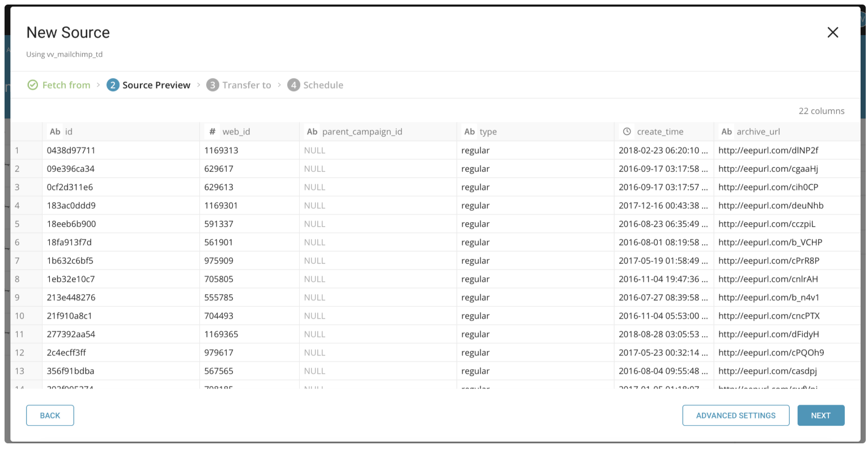Close the New Source dialog
This screenshot has height=449, width=868.
tap(832, 32)
